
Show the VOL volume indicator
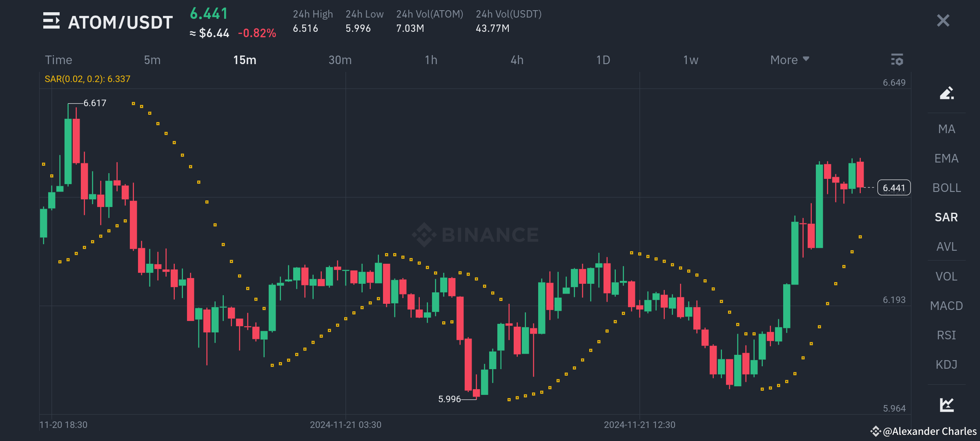[947, 276]
